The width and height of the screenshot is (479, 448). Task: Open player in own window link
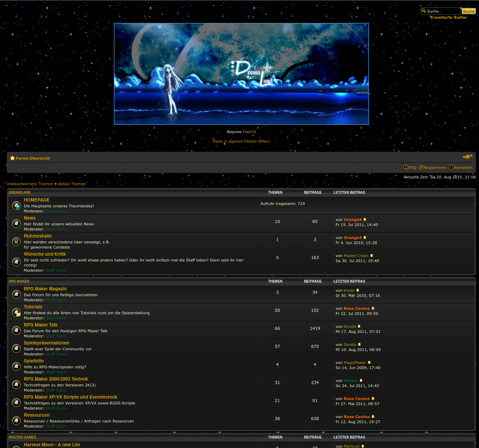(x=241, y=141)
